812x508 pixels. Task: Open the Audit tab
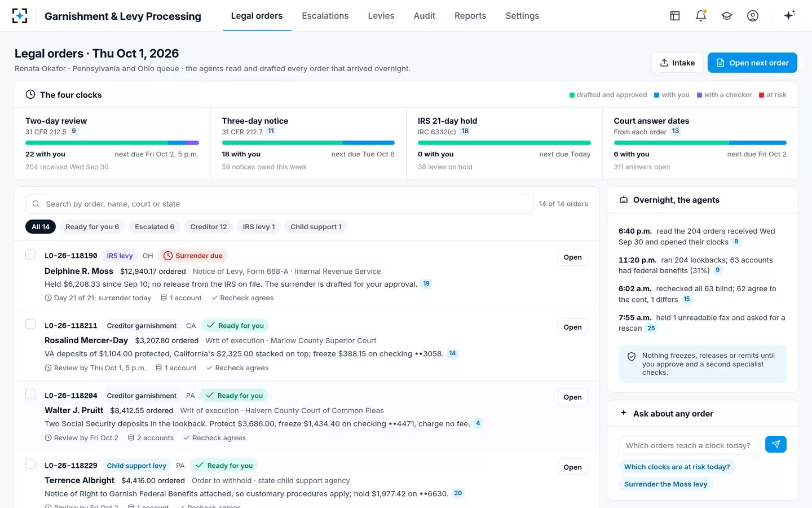pos(425,16)
